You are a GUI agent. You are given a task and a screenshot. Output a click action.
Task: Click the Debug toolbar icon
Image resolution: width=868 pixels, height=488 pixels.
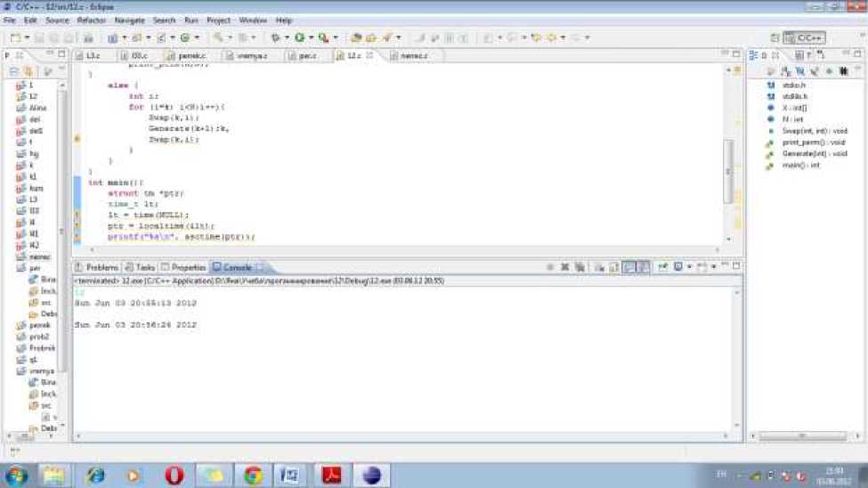pyautogui.click(x=275, y=37)
